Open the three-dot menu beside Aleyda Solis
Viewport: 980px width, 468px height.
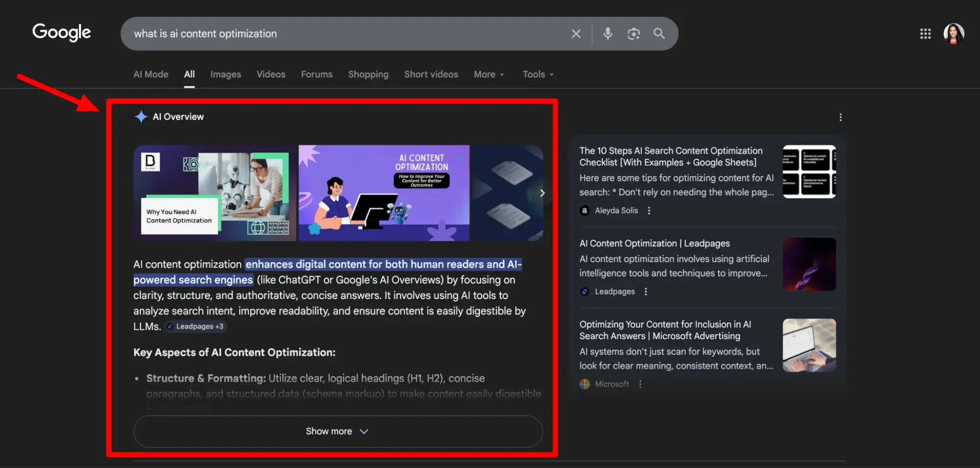pyautogui.click(x=649, y=210)
